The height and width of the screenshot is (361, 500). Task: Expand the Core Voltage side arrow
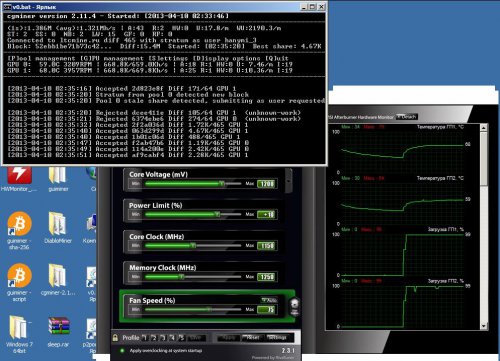[289, 180]
